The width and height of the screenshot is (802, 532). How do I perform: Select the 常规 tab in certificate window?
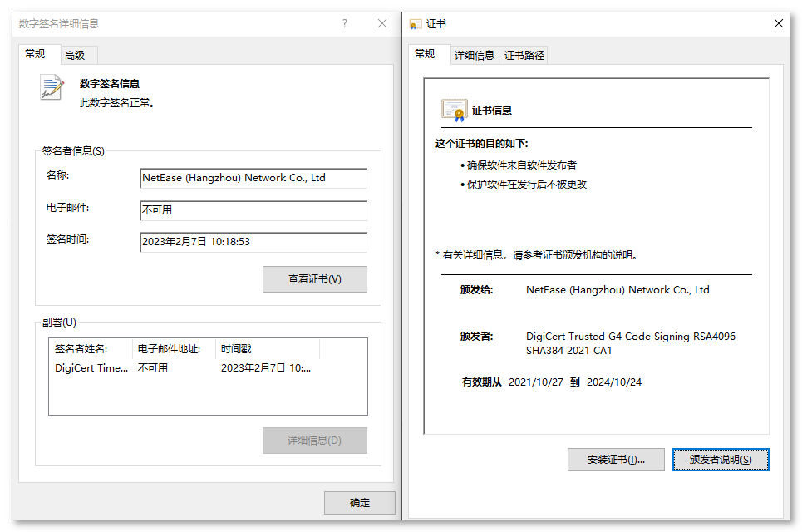(x=425, y=54)
